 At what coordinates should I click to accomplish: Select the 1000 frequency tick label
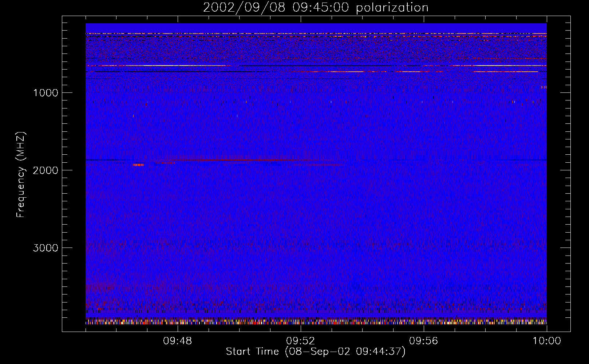[46, 93]
